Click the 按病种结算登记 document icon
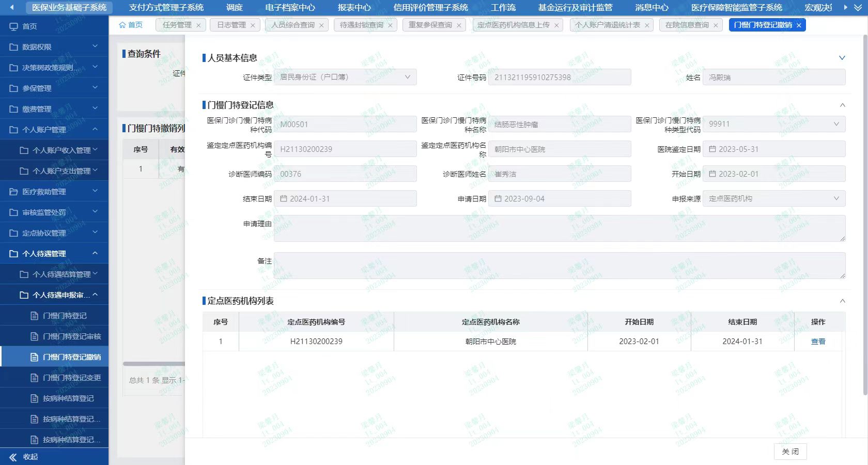The image size is (868, 465). [35, 398]
